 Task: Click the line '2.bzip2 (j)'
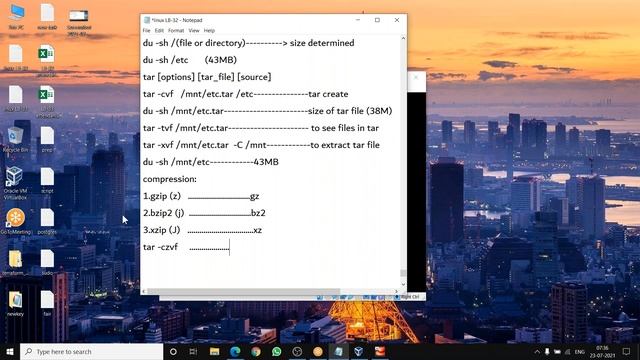[x=204, y=213]
